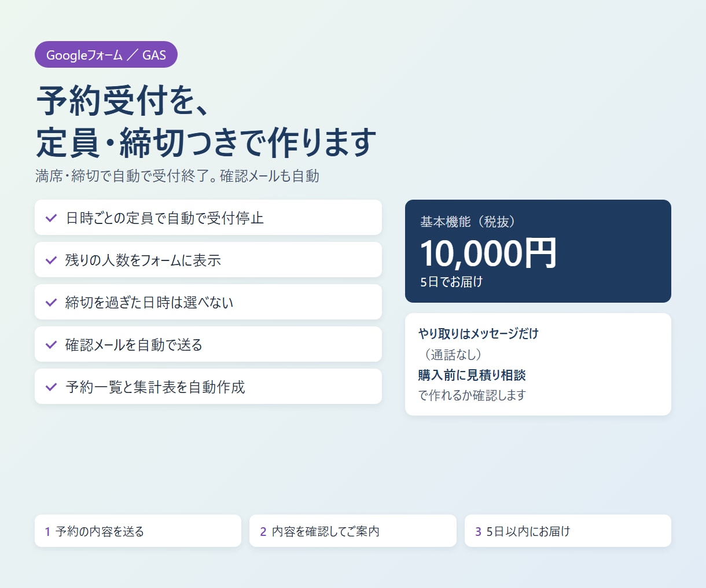Click the 購入前に見積り相談 heading
This screenshot has width=706, height=588.
tap(472, 375)
